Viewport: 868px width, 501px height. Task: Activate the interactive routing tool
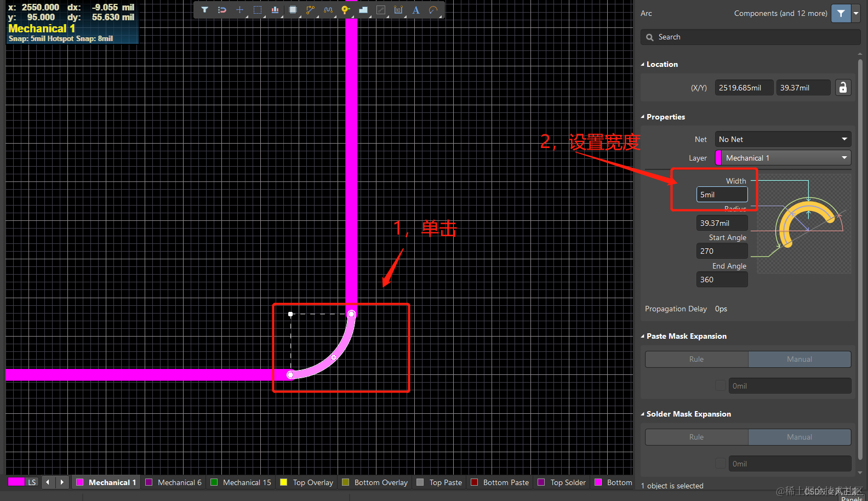pyautogui.click(x=310, y=10)
